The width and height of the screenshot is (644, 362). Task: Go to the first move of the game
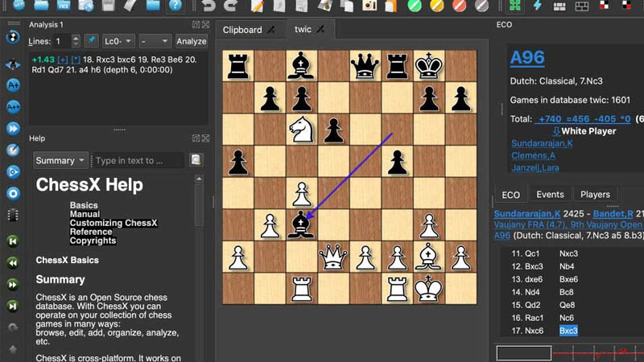pos(13,241)
